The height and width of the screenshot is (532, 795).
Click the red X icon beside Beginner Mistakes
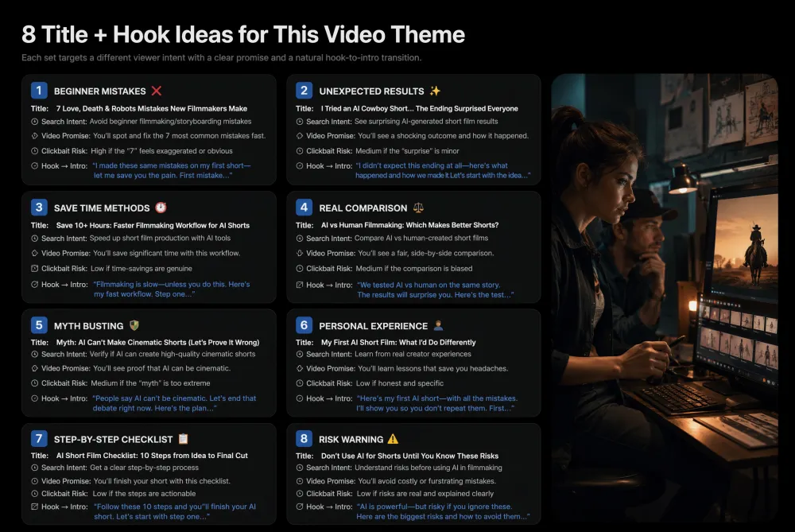(156, 91)
